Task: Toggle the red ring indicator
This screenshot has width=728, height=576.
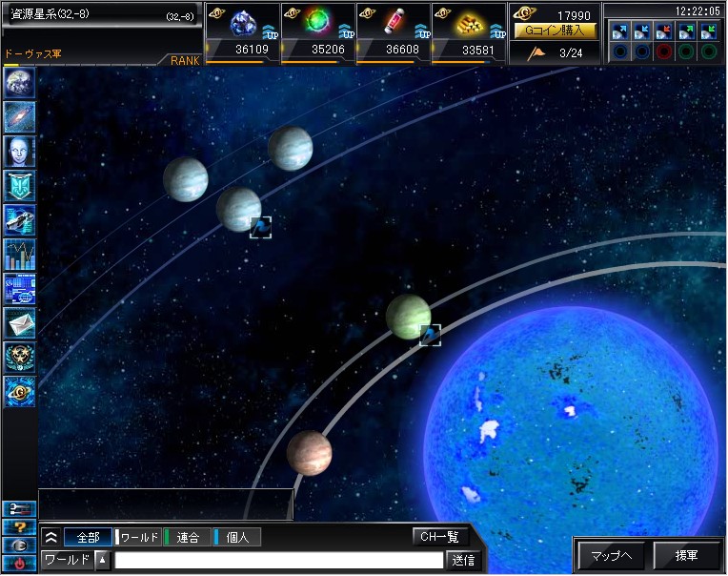Action: 664,51
